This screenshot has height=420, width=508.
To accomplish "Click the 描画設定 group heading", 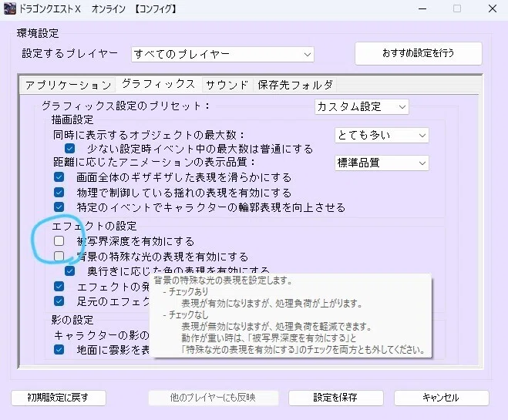I will (72, 119).
